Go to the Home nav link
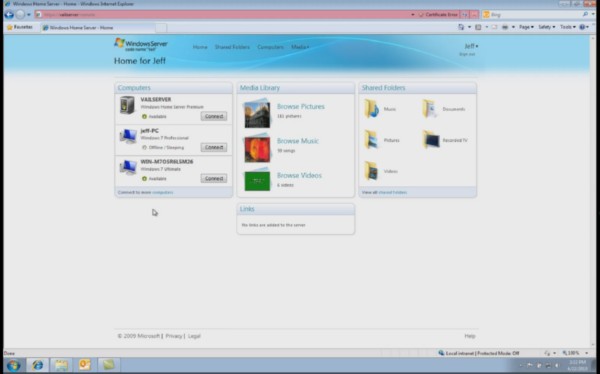The image size is (600, 374). click(200, 47)
